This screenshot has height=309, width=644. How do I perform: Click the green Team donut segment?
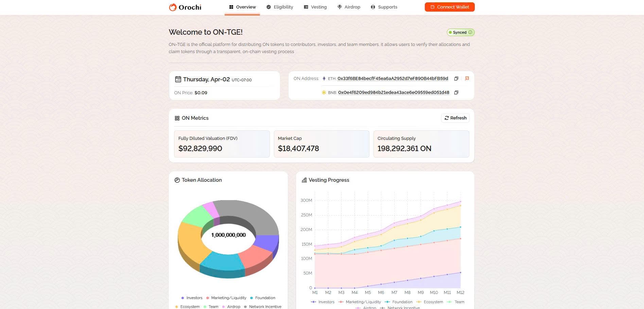[199, 216]
